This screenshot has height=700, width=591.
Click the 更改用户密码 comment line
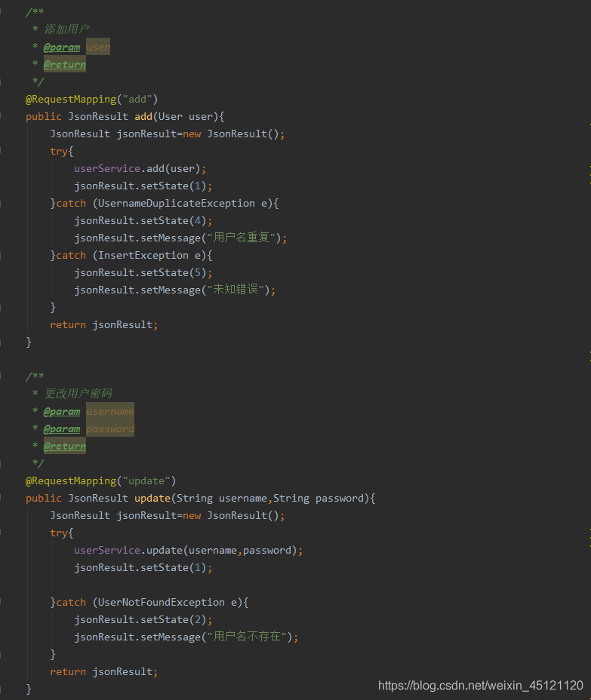click(72, 393)
